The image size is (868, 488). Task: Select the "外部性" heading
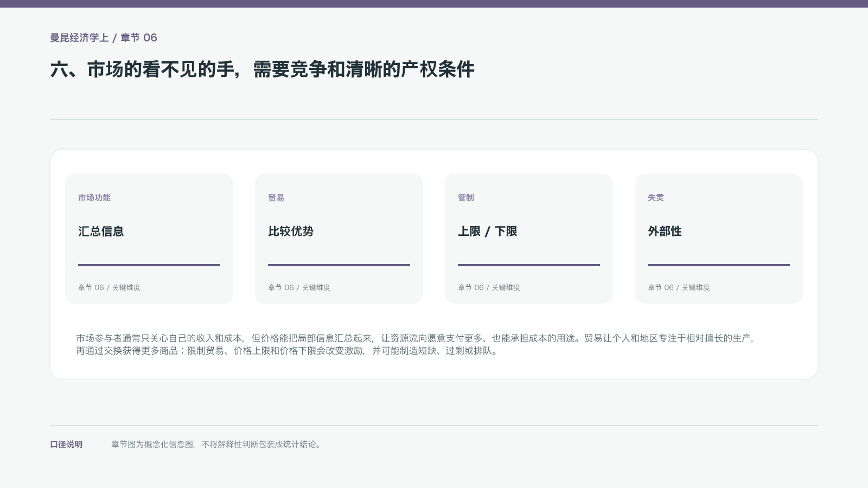665,232
